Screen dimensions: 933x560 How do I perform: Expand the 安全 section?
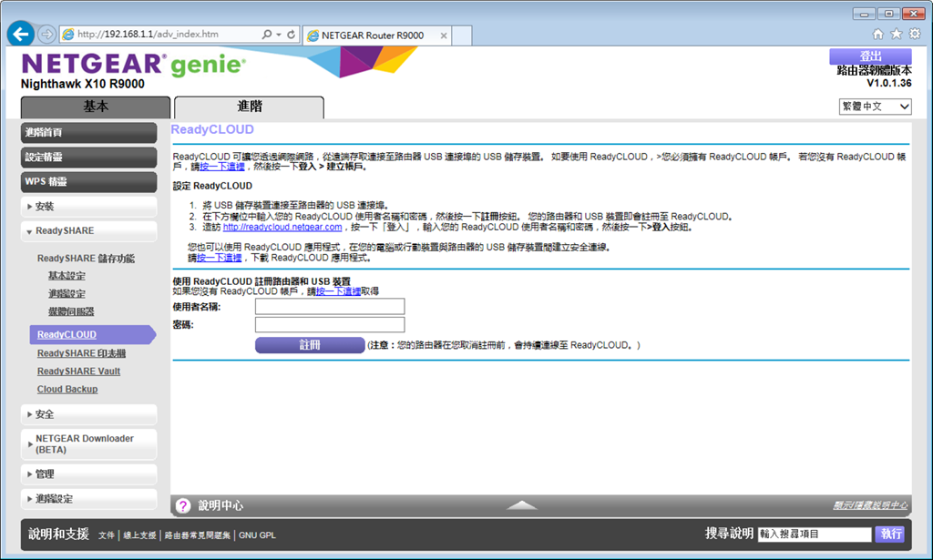[x=88, y=414]
